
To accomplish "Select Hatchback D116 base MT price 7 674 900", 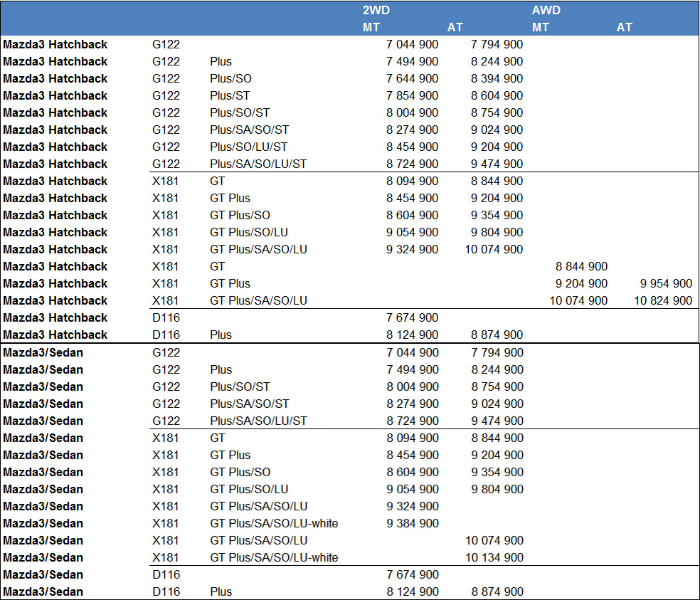I will coord(412,317).
